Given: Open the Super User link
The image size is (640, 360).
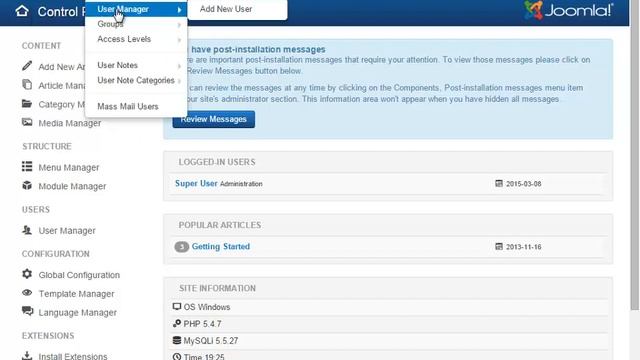Looking at the screenshot, I should 196,183.
